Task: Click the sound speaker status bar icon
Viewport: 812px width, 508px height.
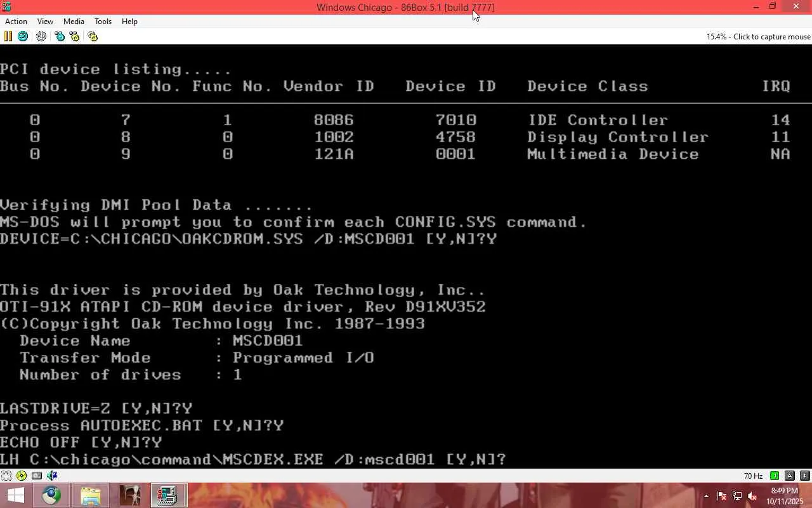Action: coord(52,476)
